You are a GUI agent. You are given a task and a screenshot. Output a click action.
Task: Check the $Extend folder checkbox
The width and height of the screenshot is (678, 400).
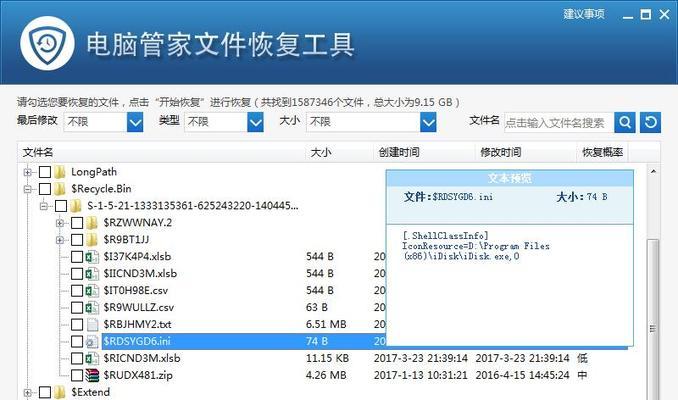45,392
